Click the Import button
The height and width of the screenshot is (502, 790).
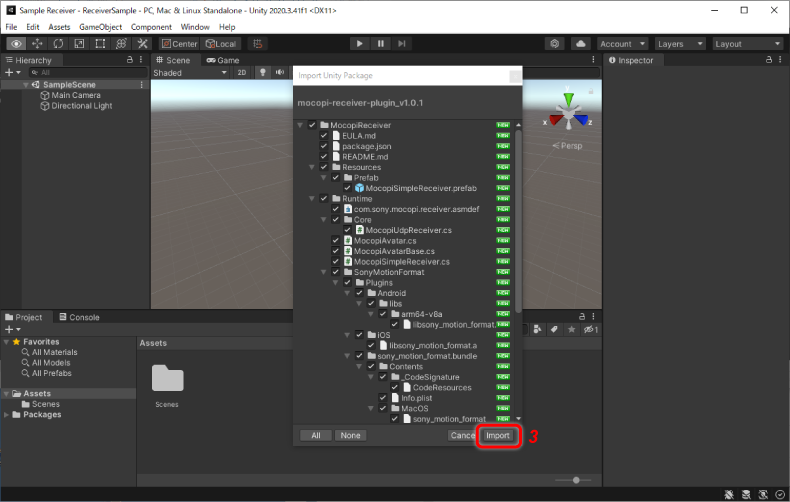(497, 436)
